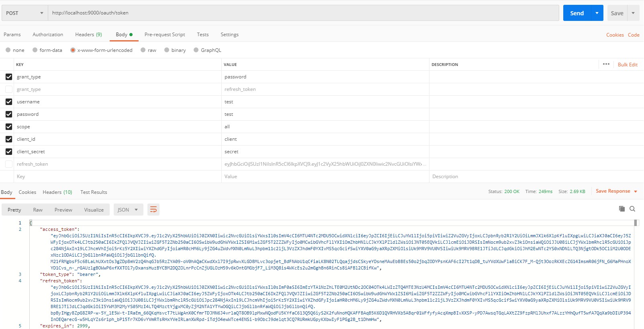The width and height of the screenshot is (644, 329).
Task: Select the raw body type
Action: (x=143, y=50)
